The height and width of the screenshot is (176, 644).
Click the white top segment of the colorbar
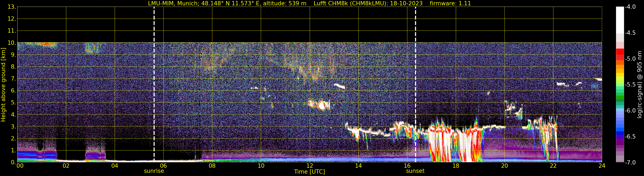click(620, 20)
